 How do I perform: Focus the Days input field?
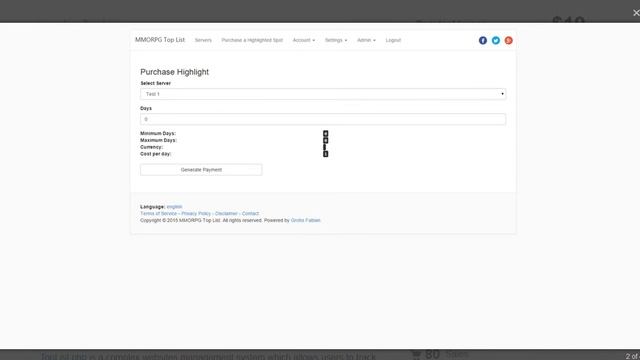323,119
